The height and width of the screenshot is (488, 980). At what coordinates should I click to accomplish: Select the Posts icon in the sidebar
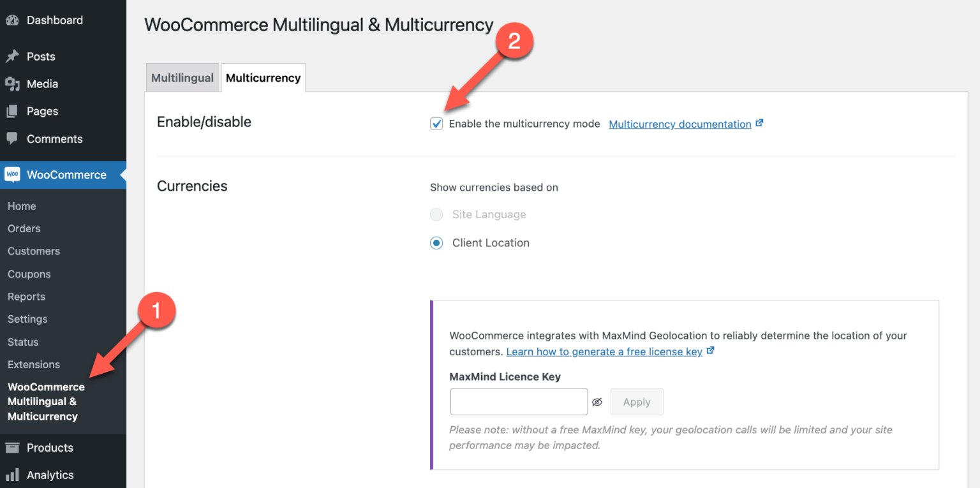pyautogui.click(x=11, y=56)
